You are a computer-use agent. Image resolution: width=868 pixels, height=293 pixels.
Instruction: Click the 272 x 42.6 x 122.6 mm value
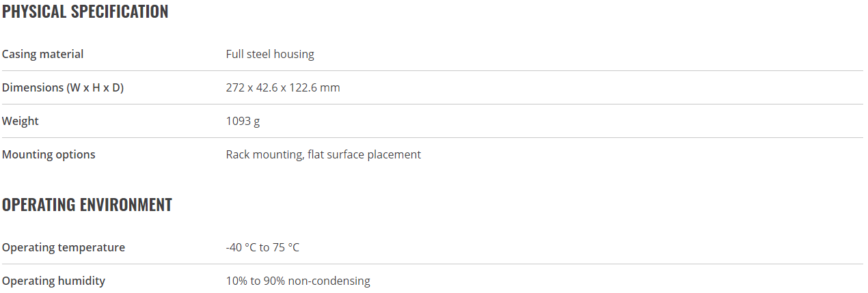coord(283,87)
